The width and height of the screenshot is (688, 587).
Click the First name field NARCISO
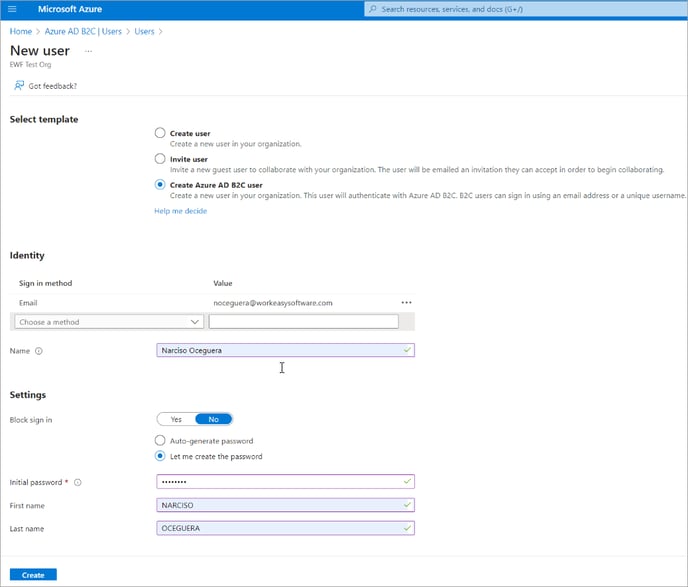click(x=285, y=505)
